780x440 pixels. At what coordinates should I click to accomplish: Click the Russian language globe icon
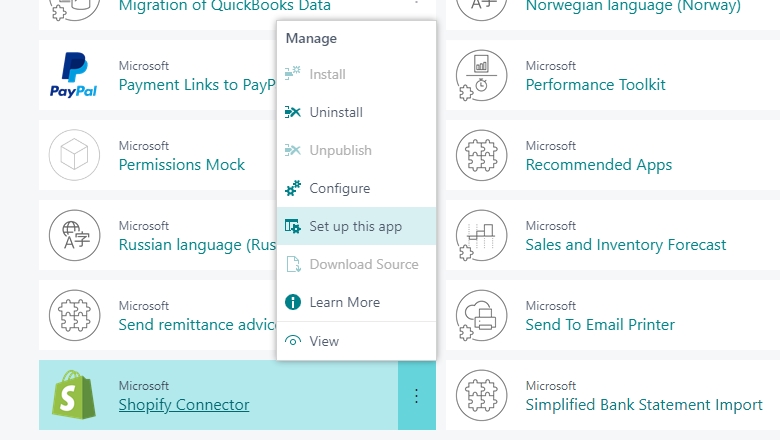click(75, 235)
